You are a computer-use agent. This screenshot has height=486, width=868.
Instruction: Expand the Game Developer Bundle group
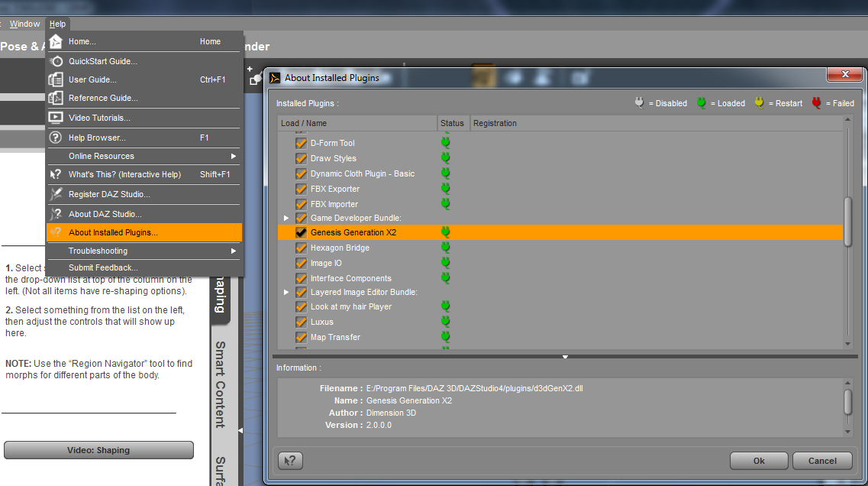(286, 219)
